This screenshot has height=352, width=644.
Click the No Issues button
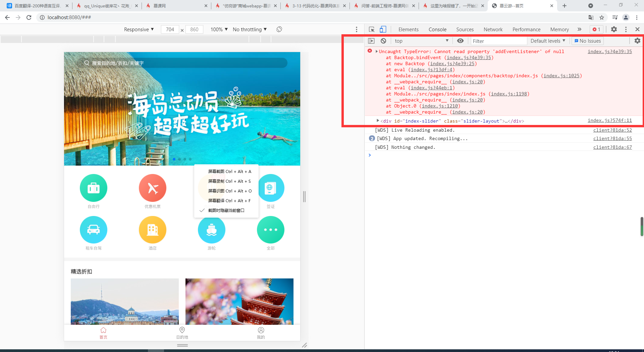click(x=588, y=41)
